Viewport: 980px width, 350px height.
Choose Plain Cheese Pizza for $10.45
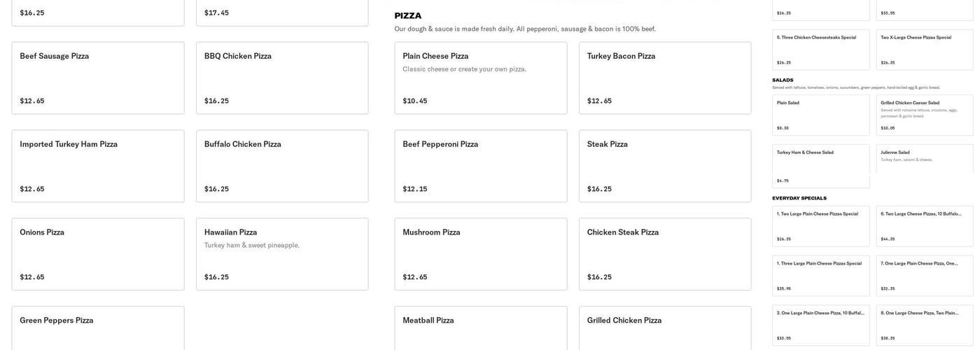[x=480, y=78]
